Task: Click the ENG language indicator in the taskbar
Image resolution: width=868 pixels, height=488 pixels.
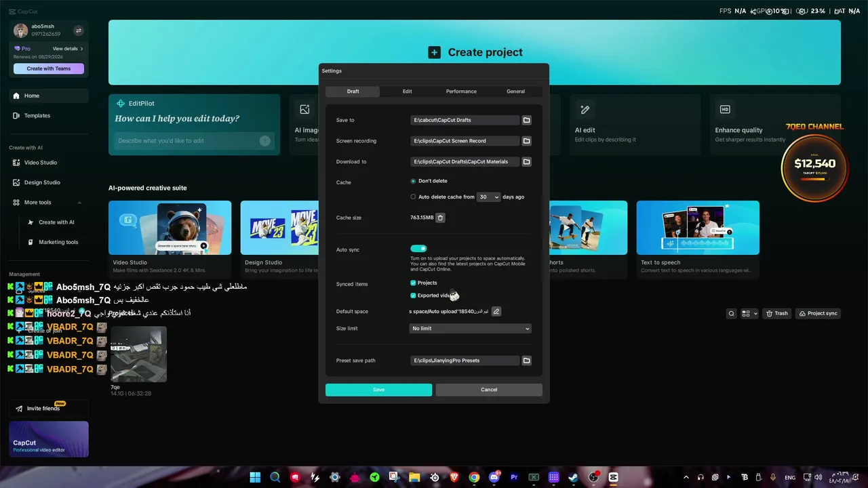Action: (x=790, y=478)
